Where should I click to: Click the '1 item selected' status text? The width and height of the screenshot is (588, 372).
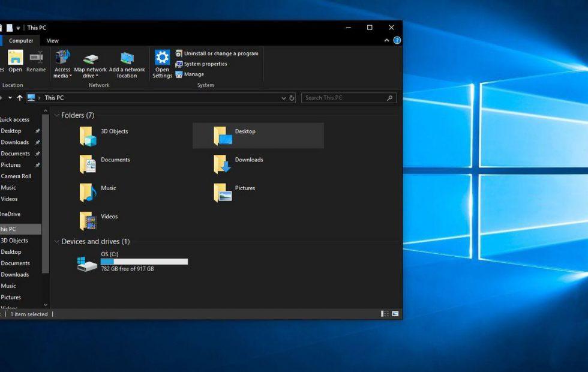[29, 314]
